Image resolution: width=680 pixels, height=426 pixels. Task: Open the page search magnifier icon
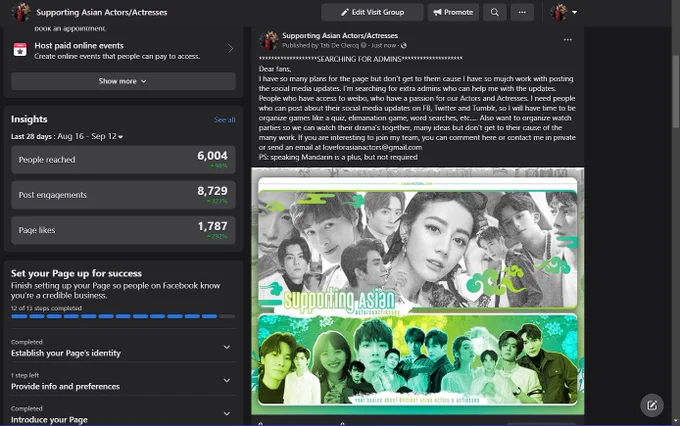coord(494,12)
